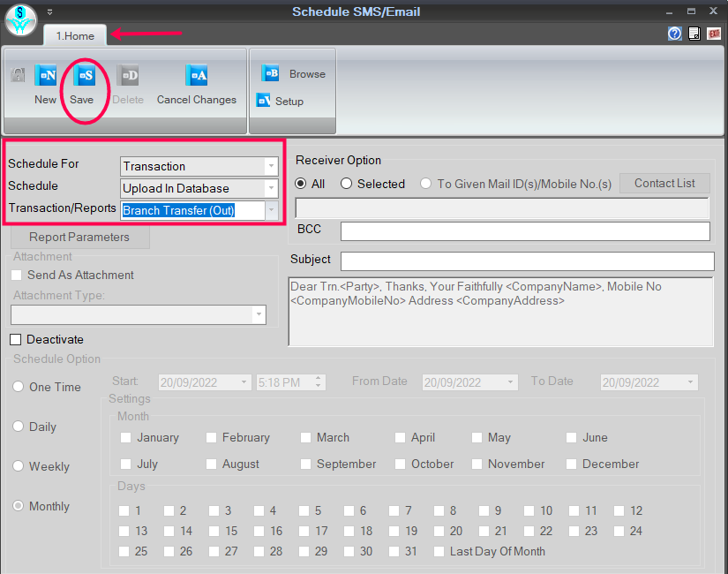Select One Time schedule option
The width and height of the screenshot is (728, 574).
coord(19,387)
